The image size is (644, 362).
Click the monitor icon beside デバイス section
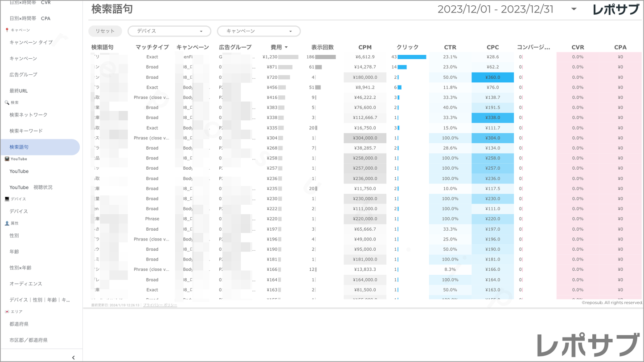coord(7,199)
